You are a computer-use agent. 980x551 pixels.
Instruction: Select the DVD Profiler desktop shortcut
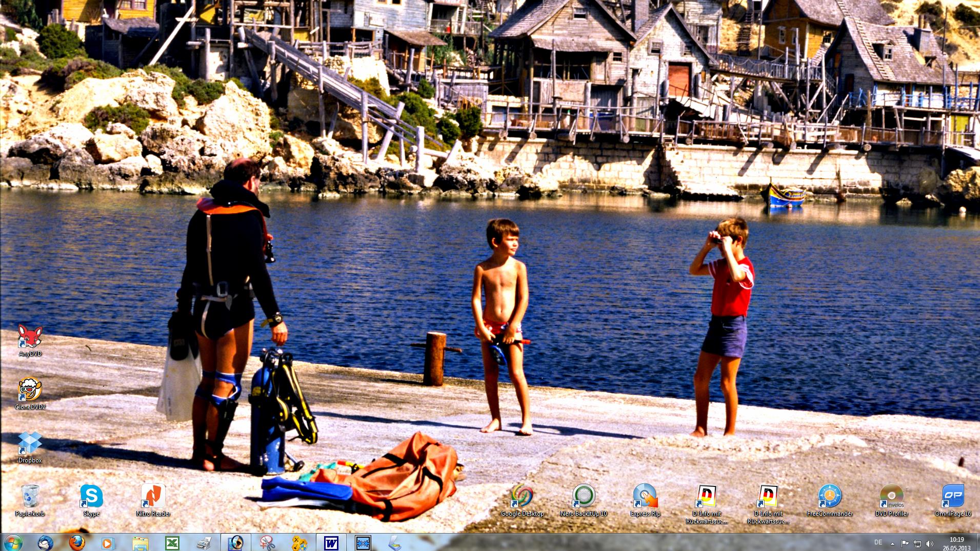891,497
